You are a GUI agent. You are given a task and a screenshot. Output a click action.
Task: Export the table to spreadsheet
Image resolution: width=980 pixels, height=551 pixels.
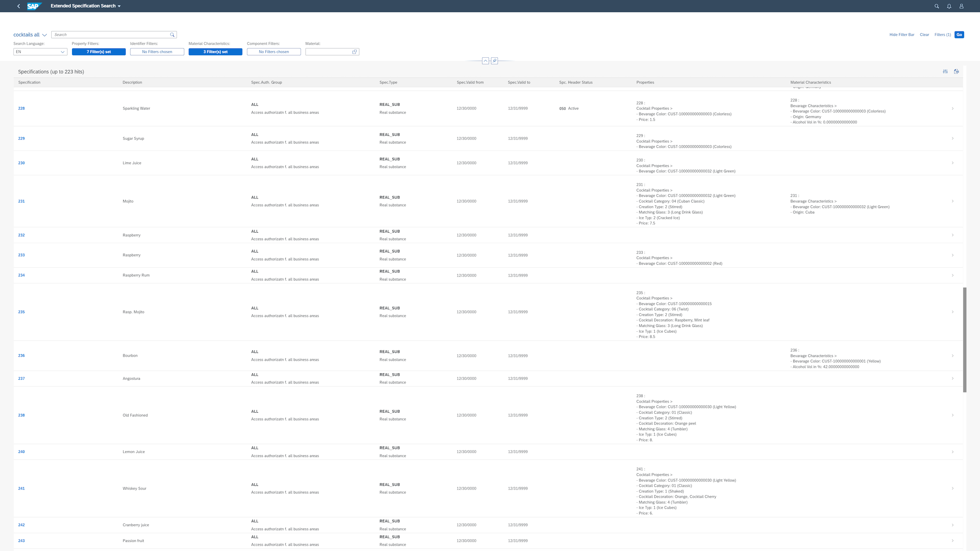tap(956, 72)
